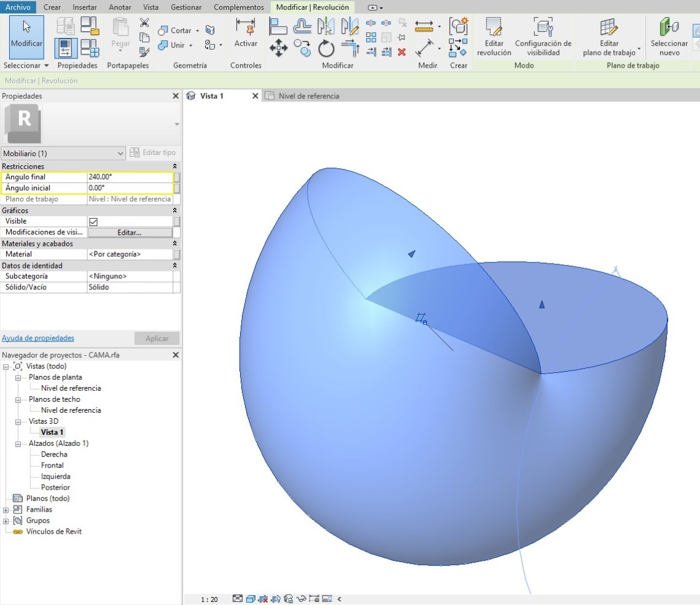Open Configuración de visibilidad settings

click(543, 36)
